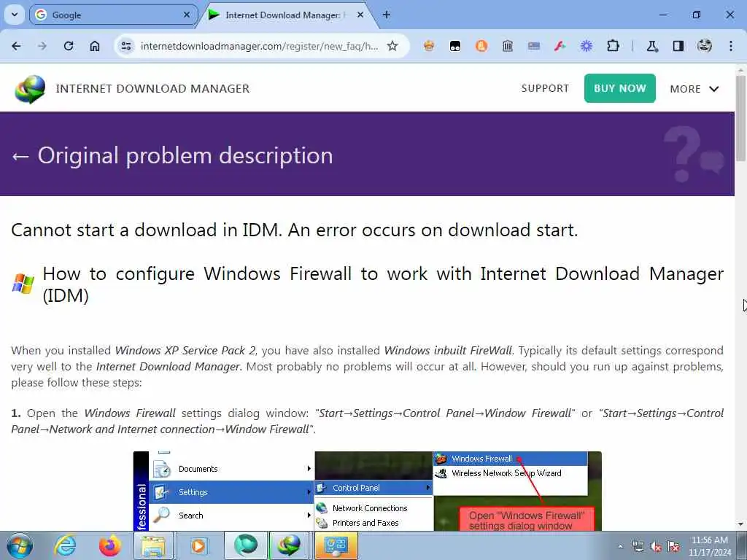Click INTERNET DOWNLOAD MANAGER header title
Screen dimensions: 747x560
[152, 88]
